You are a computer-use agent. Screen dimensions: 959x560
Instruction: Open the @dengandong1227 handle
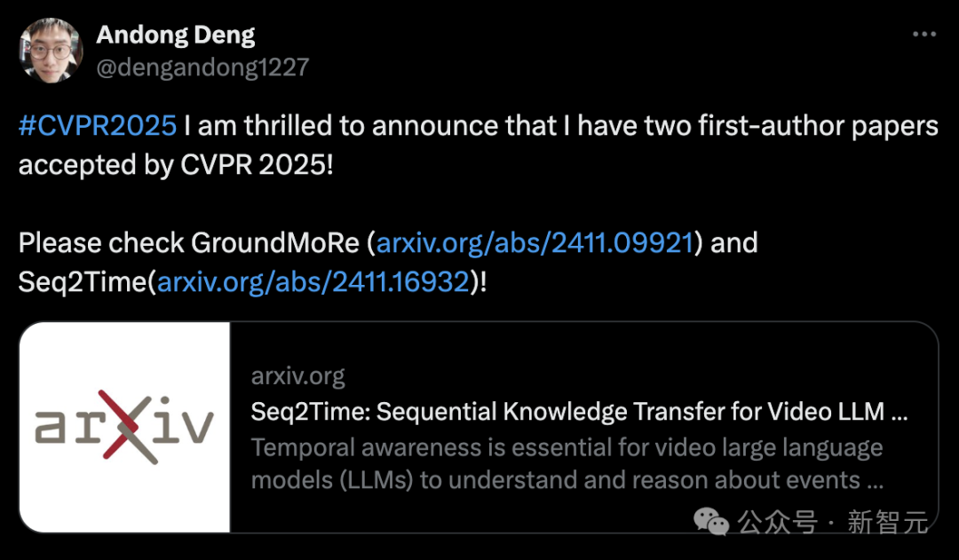(x=202, y=67)
